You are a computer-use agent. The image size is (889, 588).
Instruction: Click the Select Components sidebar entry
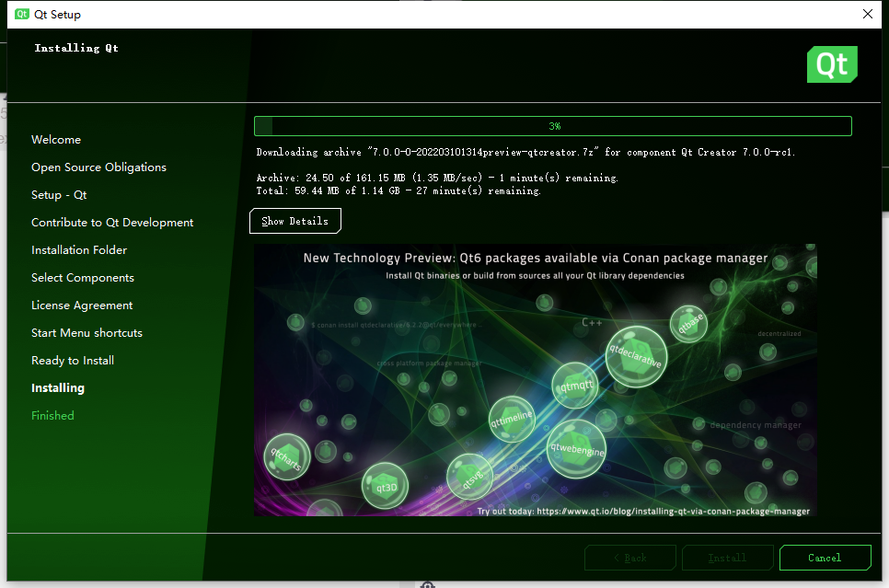[82, 277]
